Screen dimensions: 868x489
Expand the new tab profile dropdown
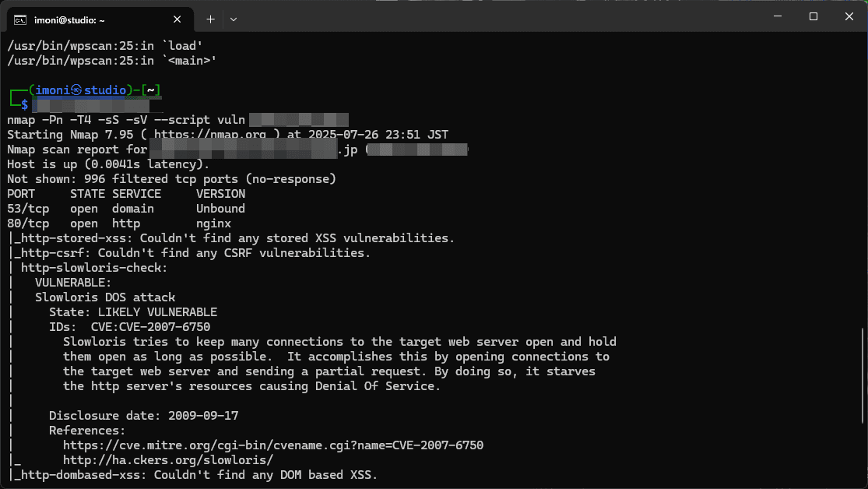pyautogui.click(x=234, y=19)
